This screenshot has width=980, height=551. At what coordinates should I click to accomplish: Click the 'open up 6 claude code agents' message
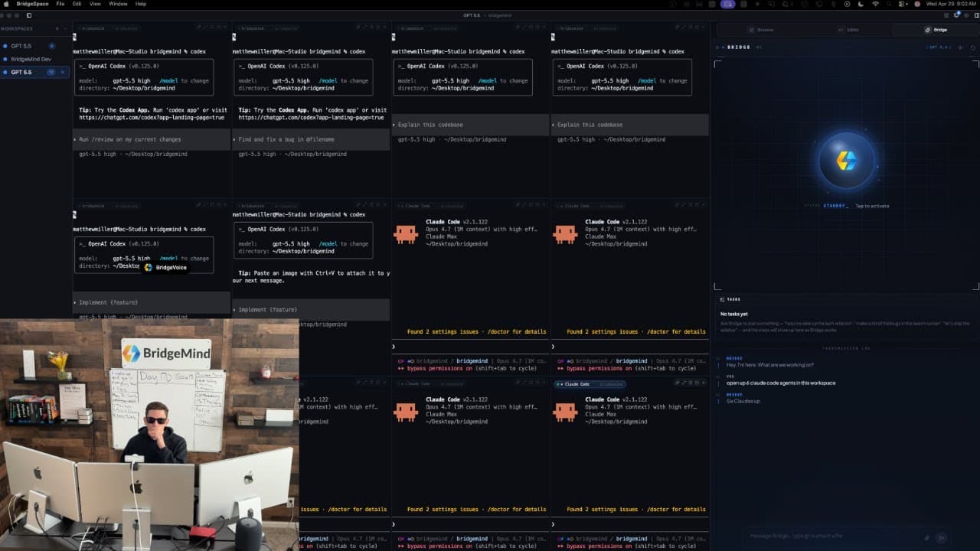781,383
